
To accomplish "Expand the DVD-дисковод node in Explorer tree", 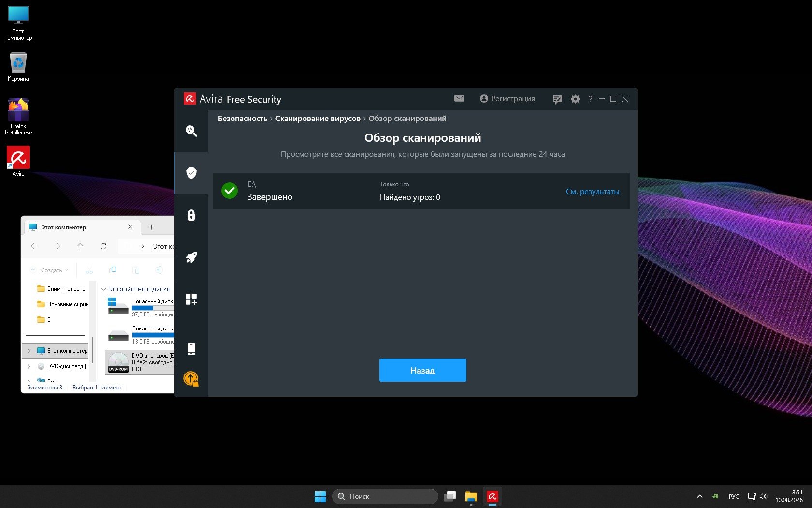I will tap(29, 366).
